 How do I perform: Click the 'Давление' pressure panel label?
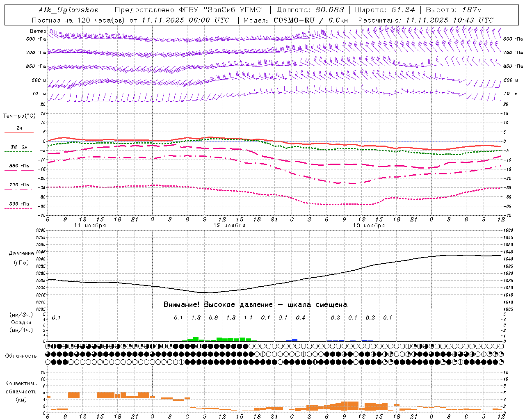pyautogui.click(x=21, y=253)
